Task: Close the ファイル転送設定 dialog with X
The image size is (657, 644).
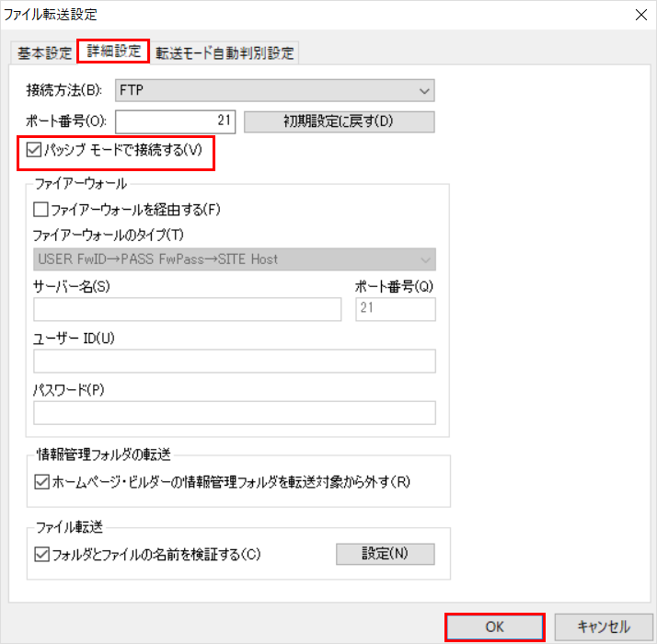Action: tap(640, 14)
